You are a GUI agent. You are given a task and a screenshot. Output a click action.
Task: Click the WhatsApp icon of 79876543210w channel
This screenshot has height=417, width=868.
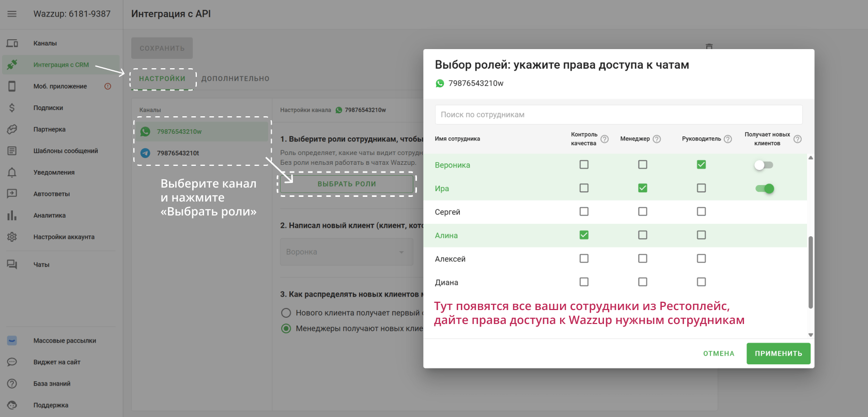coord(145,132)
